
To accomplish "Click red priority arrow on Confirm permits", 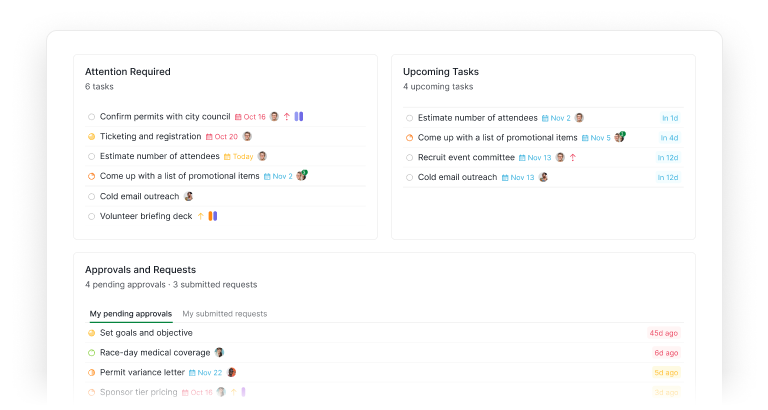I will (x=287, y=117).
